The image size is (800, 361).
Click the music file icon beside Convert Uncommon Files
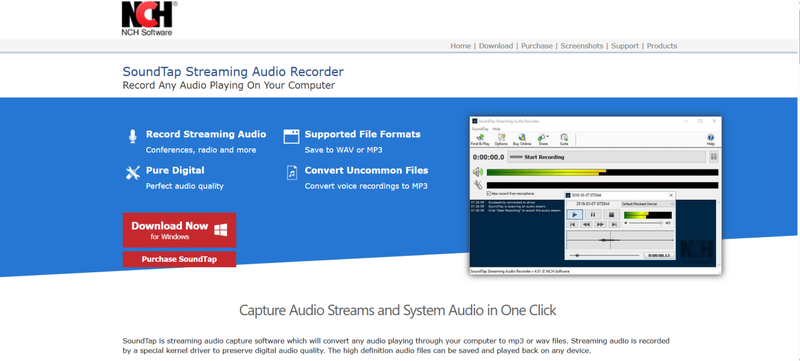(x=291, y=172)
